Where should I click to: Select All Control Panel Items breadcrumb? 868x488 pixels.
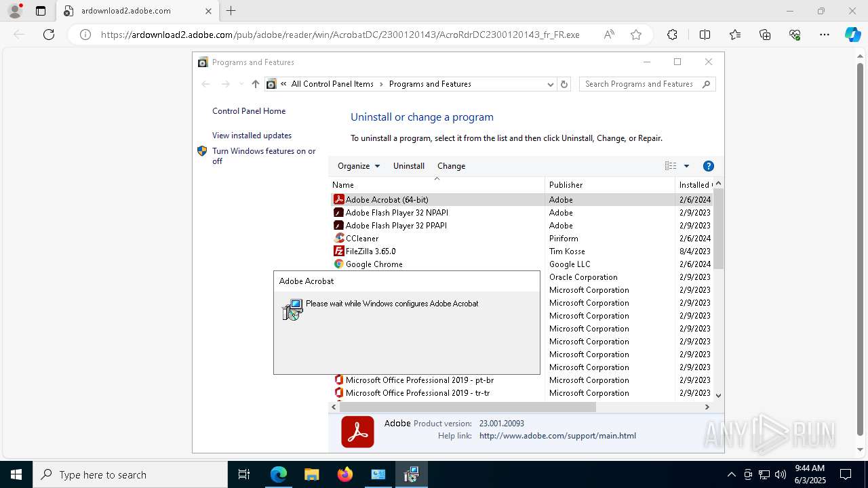tap(332, 84)
